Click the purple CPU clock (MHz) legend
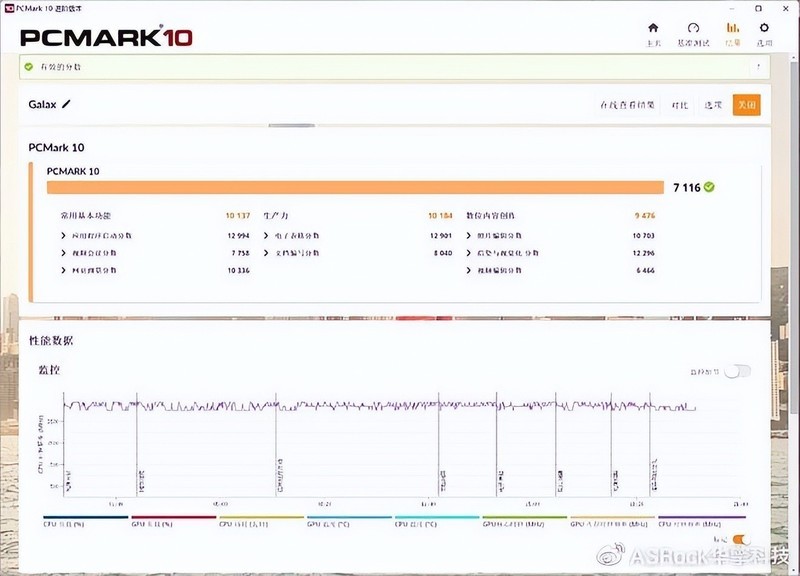Image resolution: width=800 pixels, height=576 pixels. point(702,521)
